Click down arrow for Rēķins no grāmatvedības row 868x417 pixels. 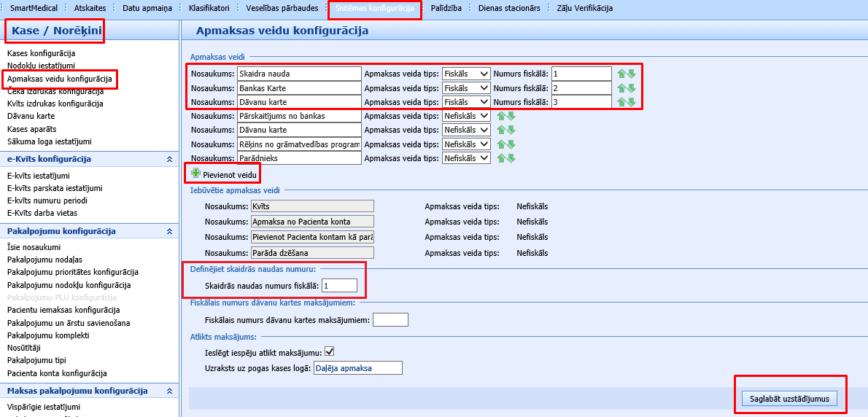[511, 144]
